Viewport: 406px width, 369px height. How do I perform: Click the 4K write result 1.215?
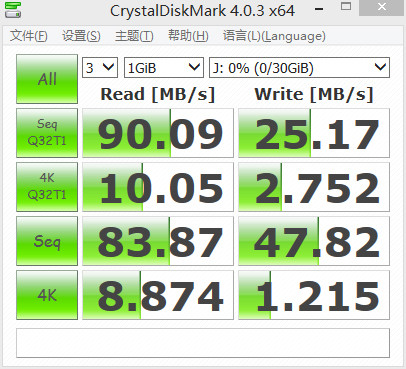coord(314,295)
